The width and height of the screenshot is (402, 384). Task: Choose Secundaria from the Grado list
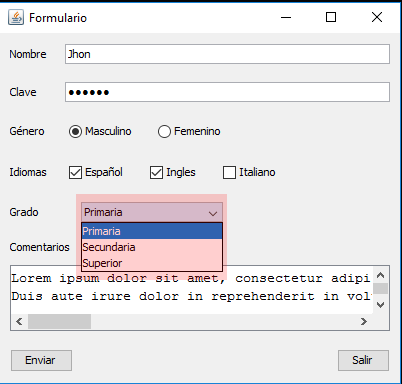point(152,247)
